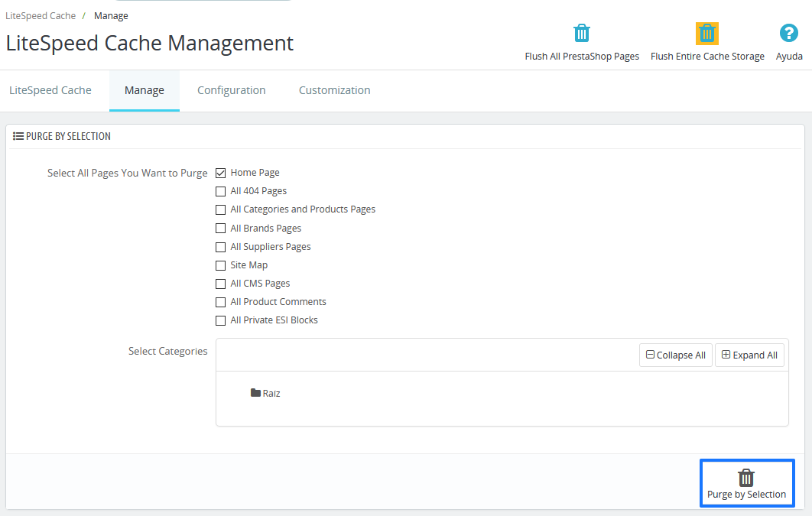Click the Select Categories label
The width and height of the screenshot is (812, 516).
click(x=167, y=351)
